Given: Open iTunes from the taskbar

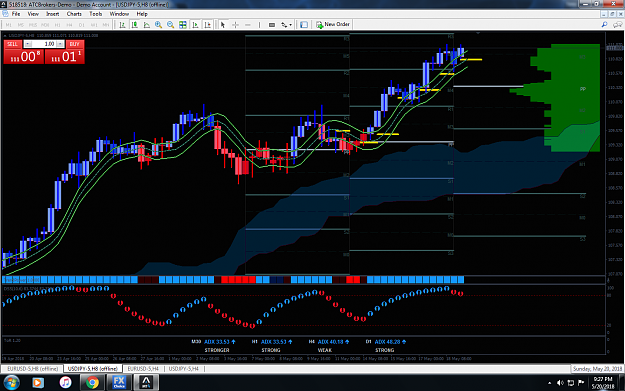Looking at the screenshot, I should 65,383.
